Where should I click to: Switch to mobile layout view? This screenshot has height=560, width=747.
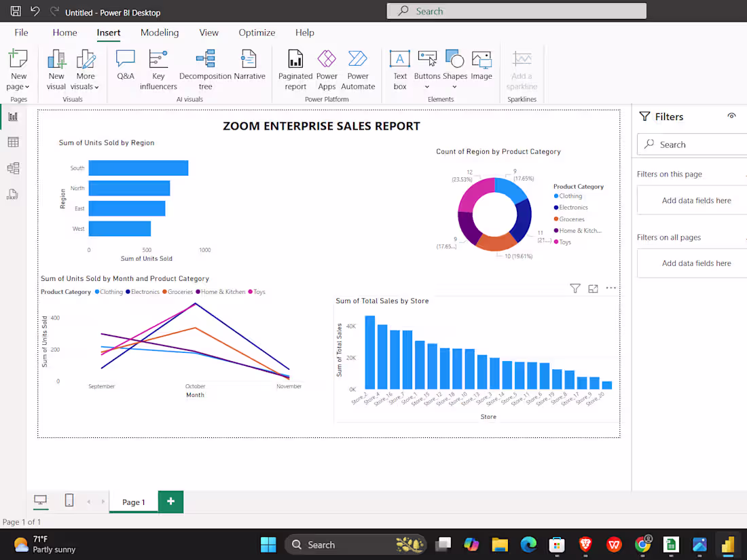(x=69, y=500)
